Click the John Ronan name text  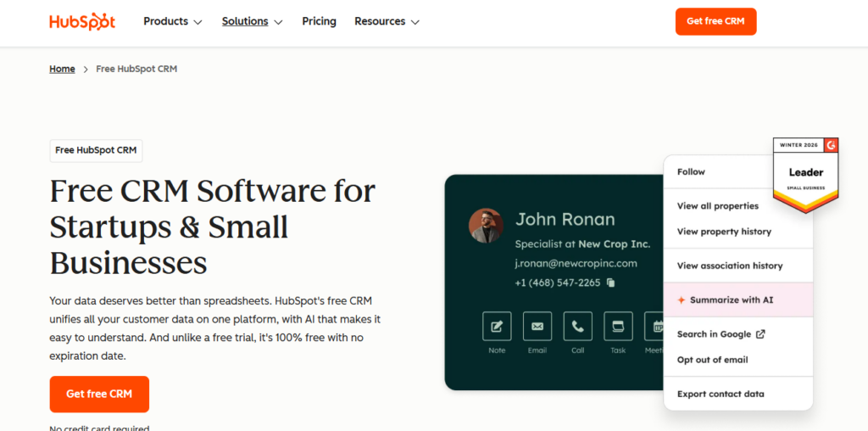[565, 220]
